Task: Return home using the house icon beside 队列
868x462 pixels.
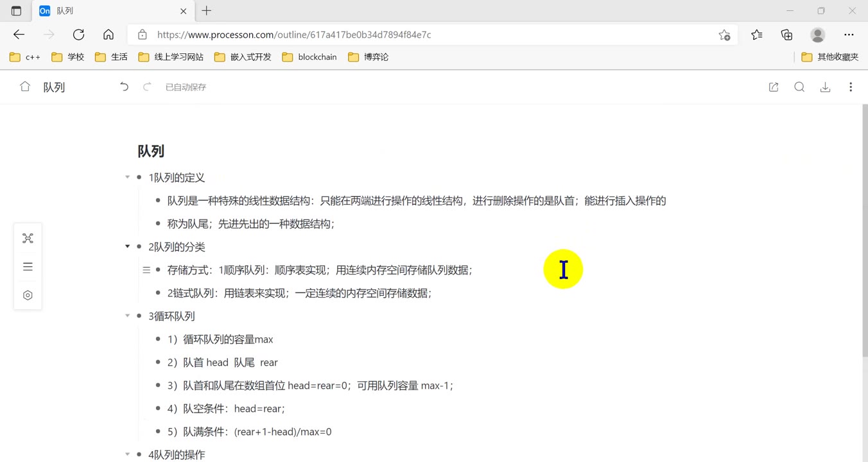Action: 24,87
